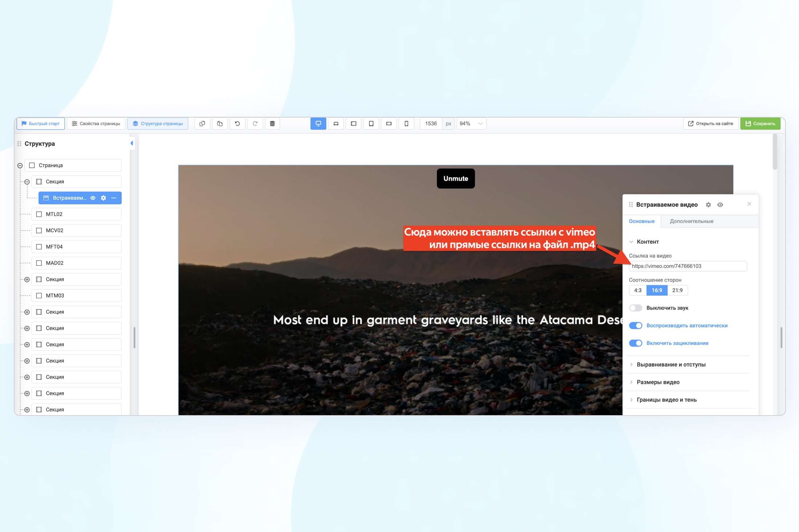Toggle Структура страницы button
This screenshot has width=799, height=532.
coord(158,124)
